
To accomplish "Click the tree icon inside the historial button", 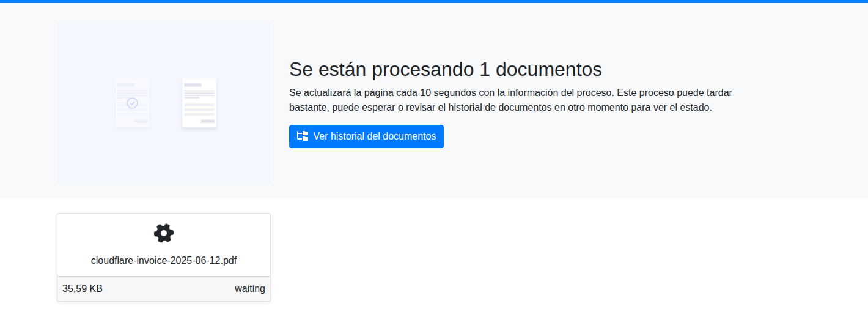I will point(302,136).
